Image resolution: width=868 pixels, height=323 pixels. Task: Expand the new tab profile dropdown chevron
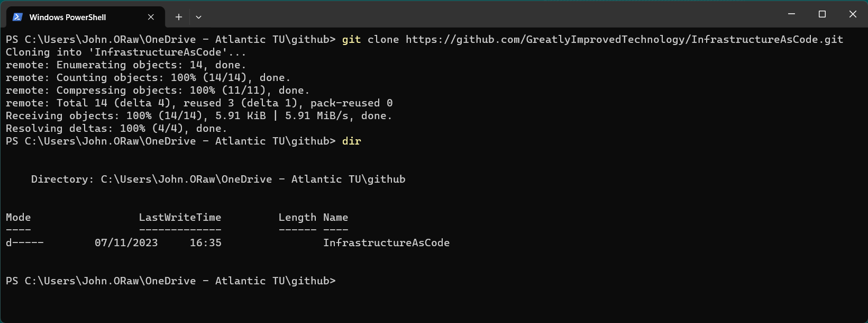coord(198,17)
